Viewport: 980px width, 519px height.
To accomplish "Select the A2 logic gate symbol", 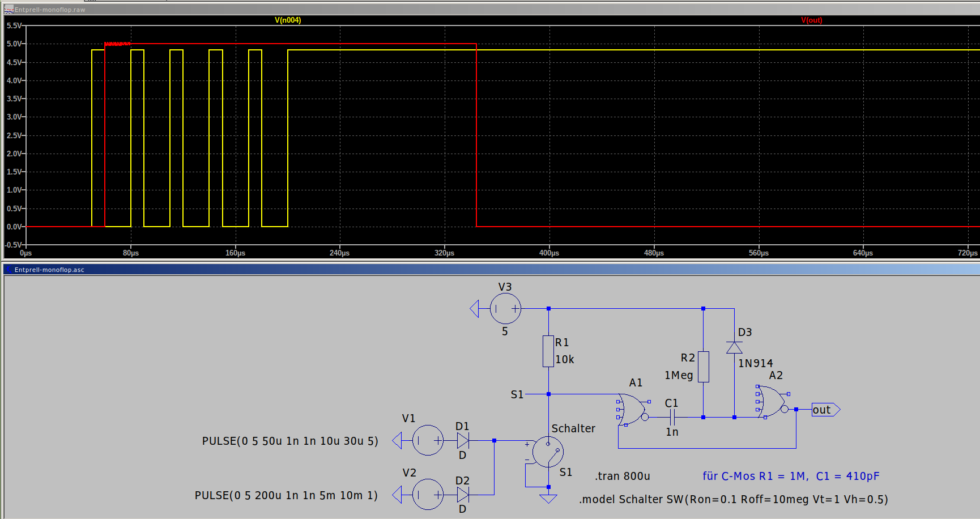I will 771,402.
